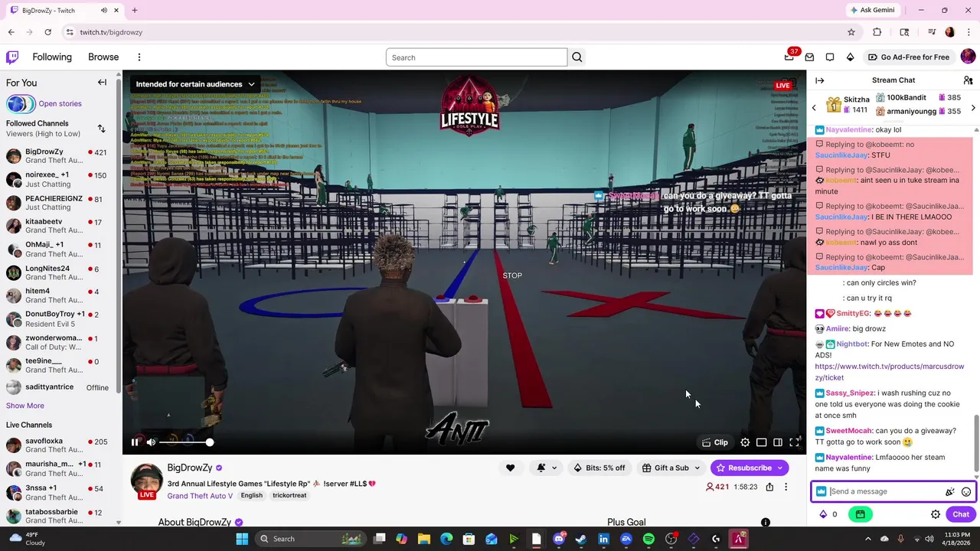Share the stream icon
The width and height of the screenshot is (980, 551).
click(769, 487)
